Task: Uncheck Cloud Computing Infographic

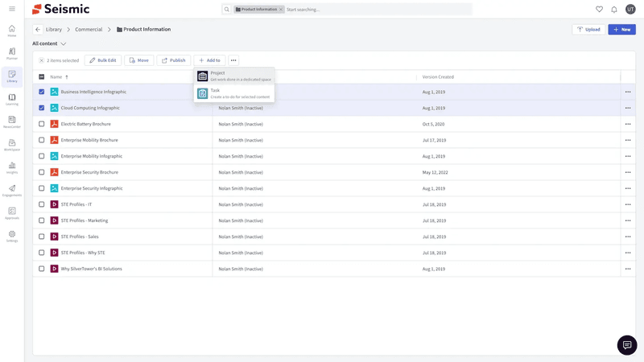Action: pyautogui.click(x=42, y=108)
